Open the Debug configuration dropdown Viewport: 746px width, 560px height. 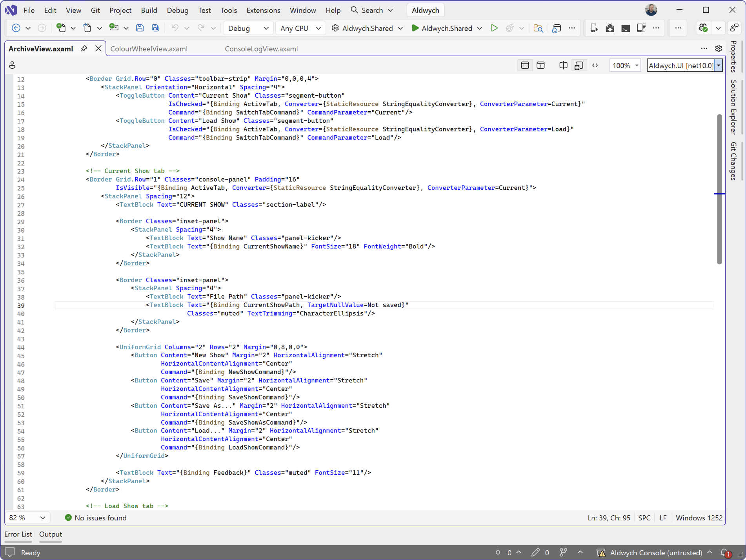tap(248, 28)
